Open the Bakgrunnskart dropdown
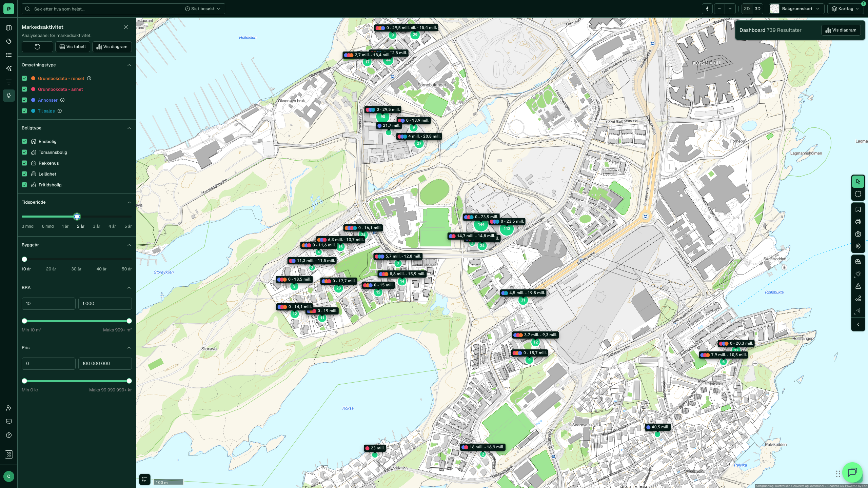Image resolution: width=868 pixels, height=488 pixels. pyautogui.click(x=796, y=9)
